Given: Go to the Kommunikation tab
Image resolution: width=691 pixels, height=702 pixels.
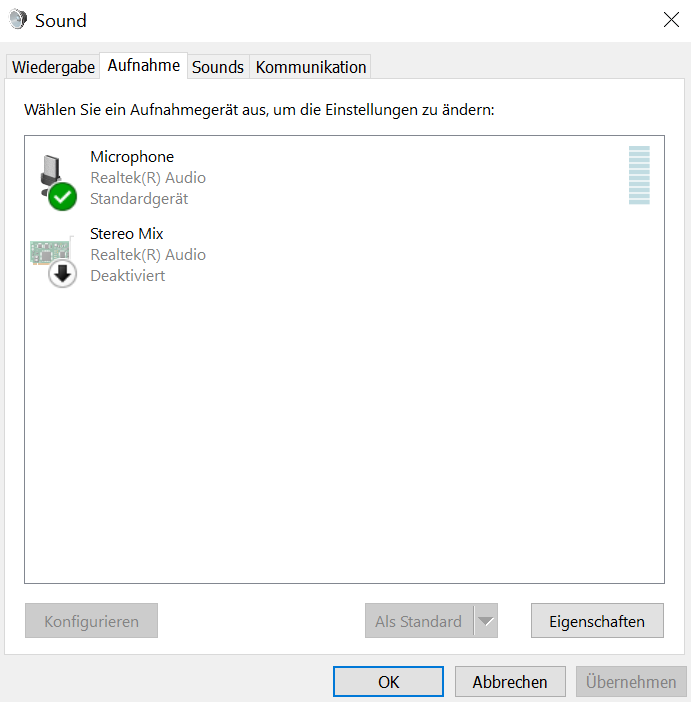Looking at the screenshot, I should (310, 67).
